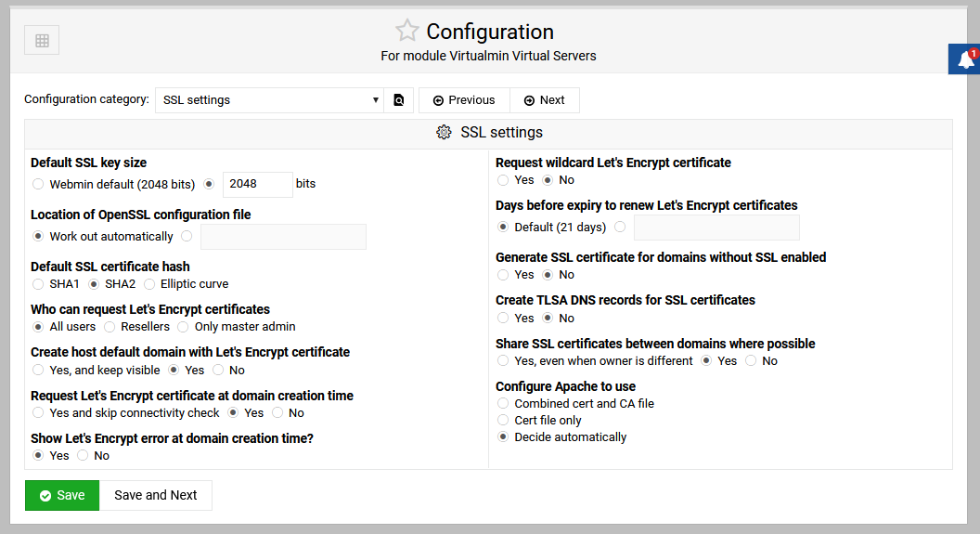Select Yes for Create TLSA DNS records
This screenshot has height=534, width=980.
[x=503, y=318]
